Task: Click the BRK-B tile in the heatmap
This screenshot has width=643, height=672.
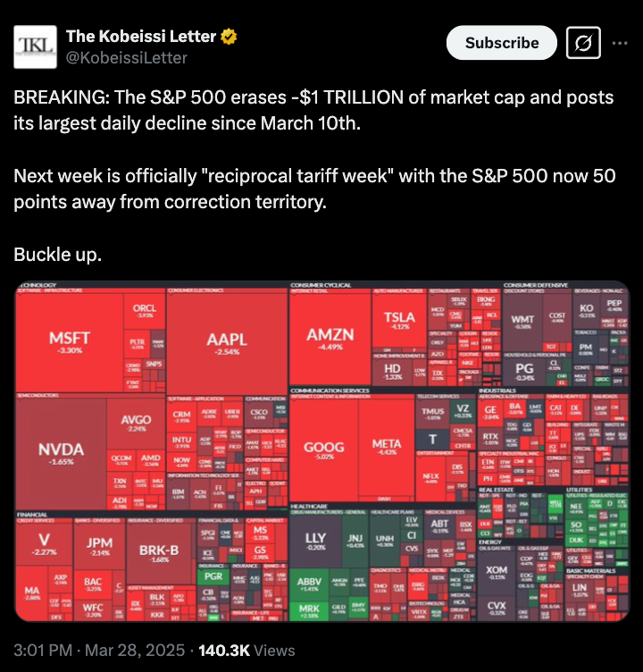Action: pos(160,552)
